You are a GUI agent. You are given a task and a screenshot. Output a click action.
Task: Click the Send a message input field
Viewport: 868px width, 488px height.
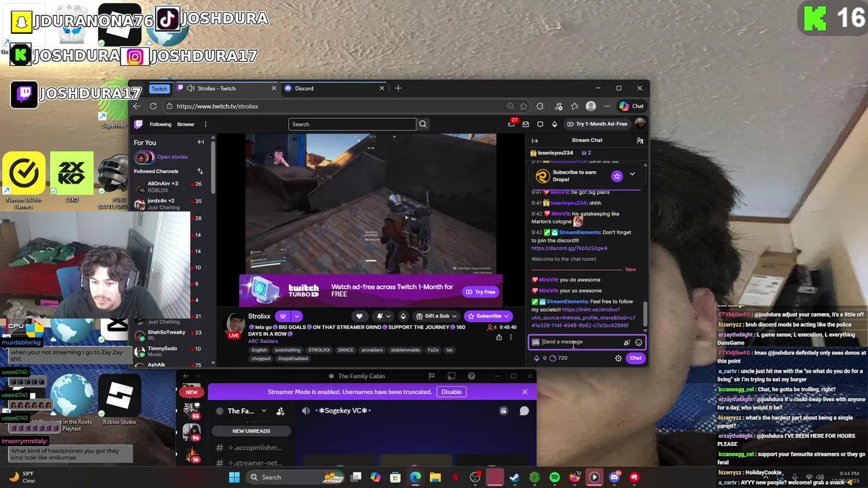(x=587, y=342)
